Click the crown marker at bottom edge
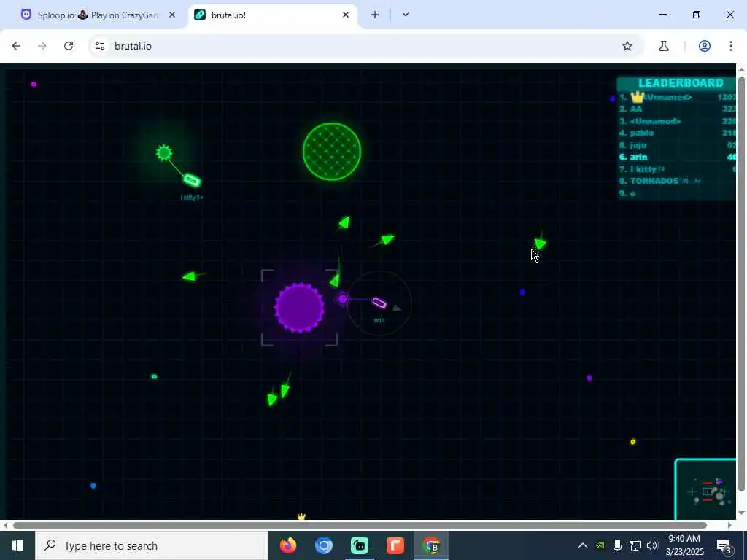Screen dimensions: 747x560 point(301,517)
